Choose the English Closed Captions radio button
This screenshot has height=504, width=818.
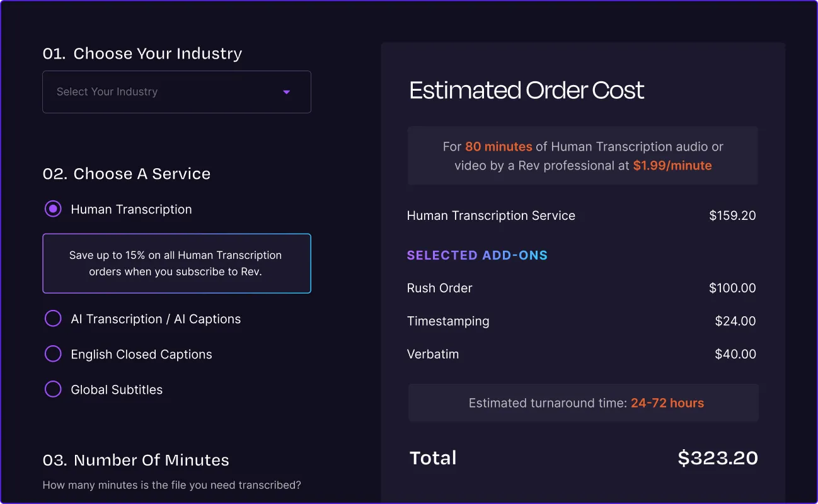(53, 354)
